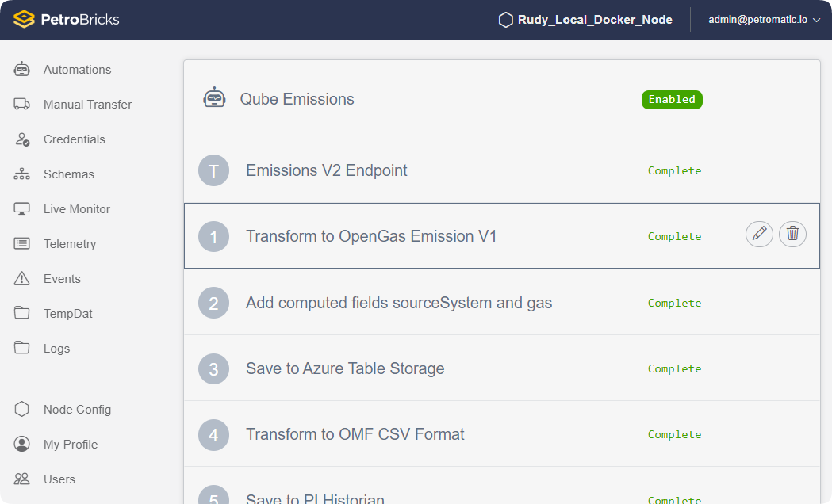The image size is (832, 504).
Task: Select the Qube Emissions title
Action: click(x=297, y=99)
